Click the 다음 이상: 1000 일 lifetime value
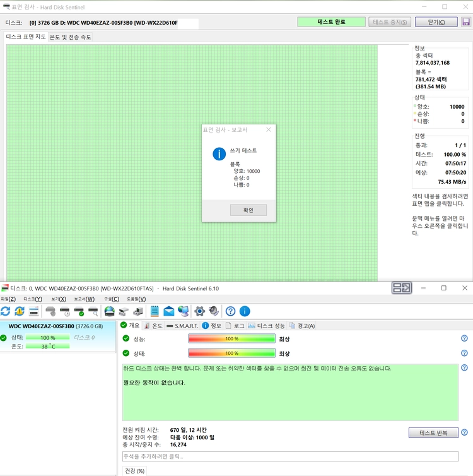The width and height of the screenshot is (473, 476). coord(192,437)
